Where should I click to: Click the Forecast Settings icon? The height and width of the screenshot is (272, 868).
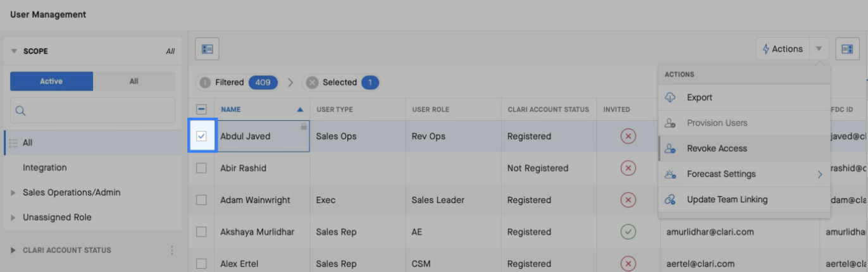point(671,174)
